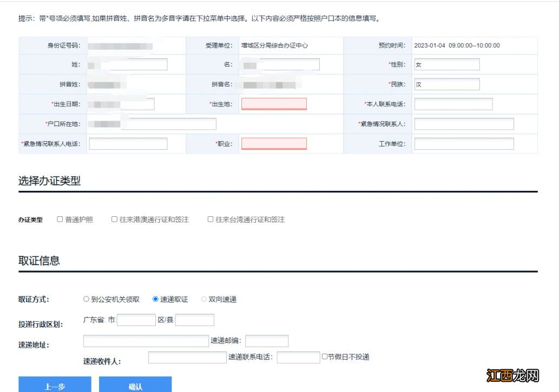Click the 确认 confirm button

click(134, 385)
